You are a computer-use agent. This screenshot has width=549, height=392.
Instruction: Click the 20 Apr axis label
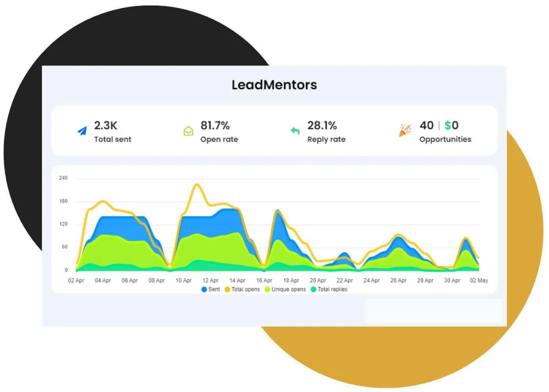pyautogui.click(x=318, y=281)
